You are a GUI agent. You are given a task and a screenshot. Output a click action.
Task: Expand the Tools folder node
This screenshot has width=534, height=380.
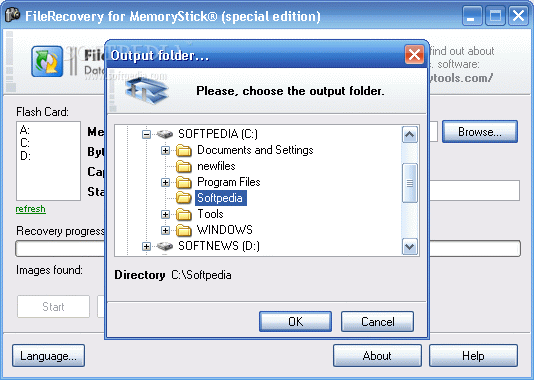165,214
